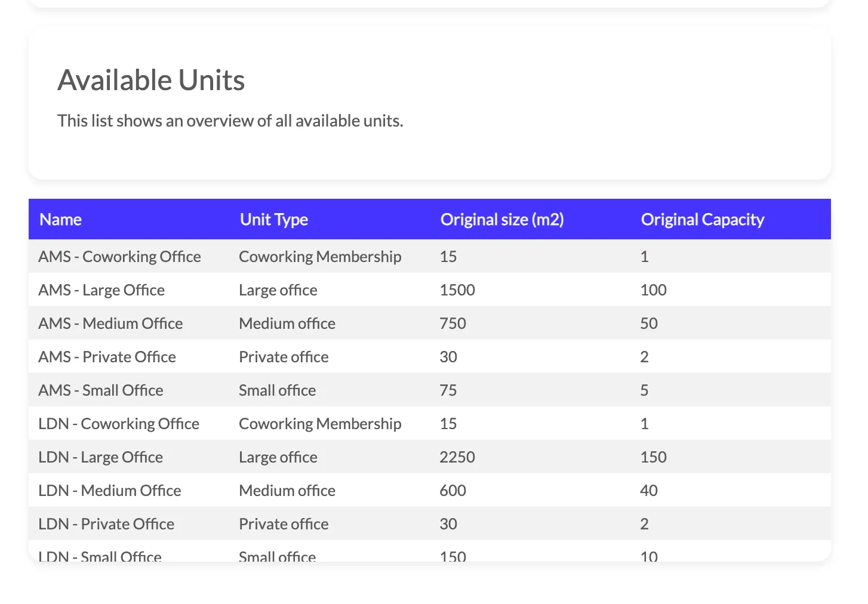This screenshot has width=868, height=604.
Task: Open the AMS - Medium Office entry
Action: [430, 323]
